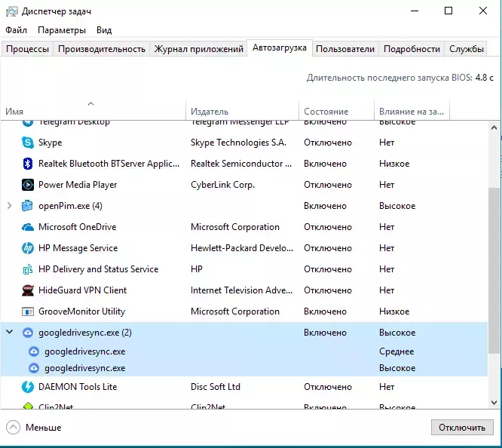Click publisher Skype Technologies S.A.
The image size is (502, 448).
[x=238, y=143]
